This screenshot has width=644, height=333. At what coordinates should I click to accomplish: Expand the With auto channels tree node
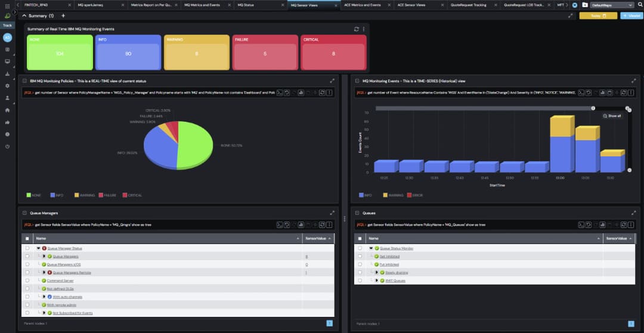44,297
